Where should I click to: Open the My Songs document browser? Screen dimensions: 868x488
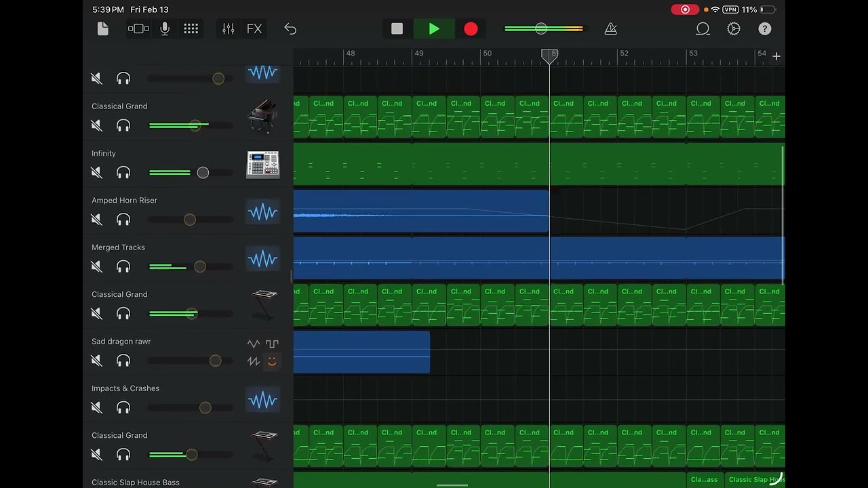click(x=103, y=28)
